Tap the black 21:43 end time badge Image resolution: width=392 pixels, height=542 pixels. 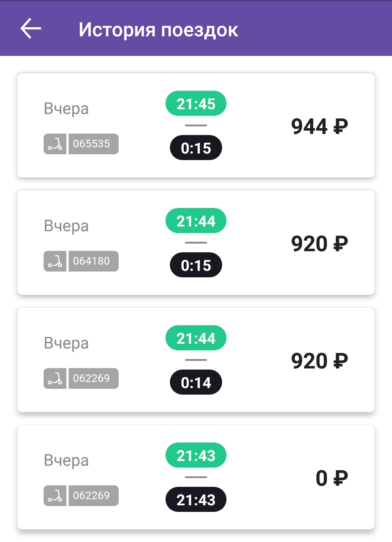tap(196, 500)
